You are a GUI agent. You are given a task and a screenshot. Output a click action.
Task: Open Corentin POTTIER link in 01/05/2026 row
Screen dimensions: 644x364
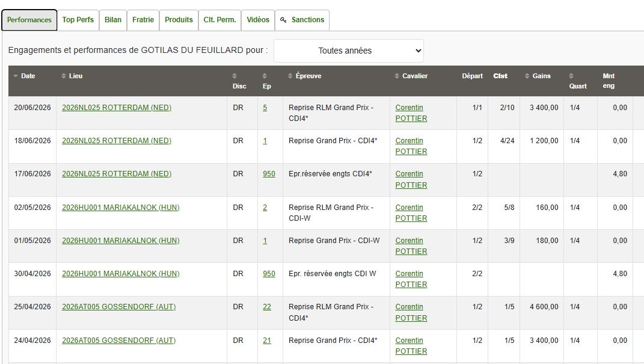click(x=411, y=245)
